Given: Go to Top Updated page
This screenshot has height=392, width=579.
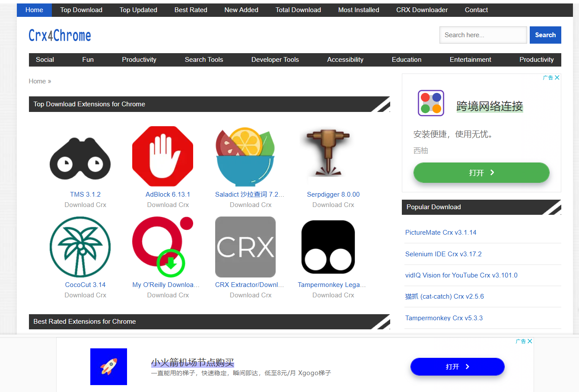Looking at the screenshot, I should (x=138, y=10).
